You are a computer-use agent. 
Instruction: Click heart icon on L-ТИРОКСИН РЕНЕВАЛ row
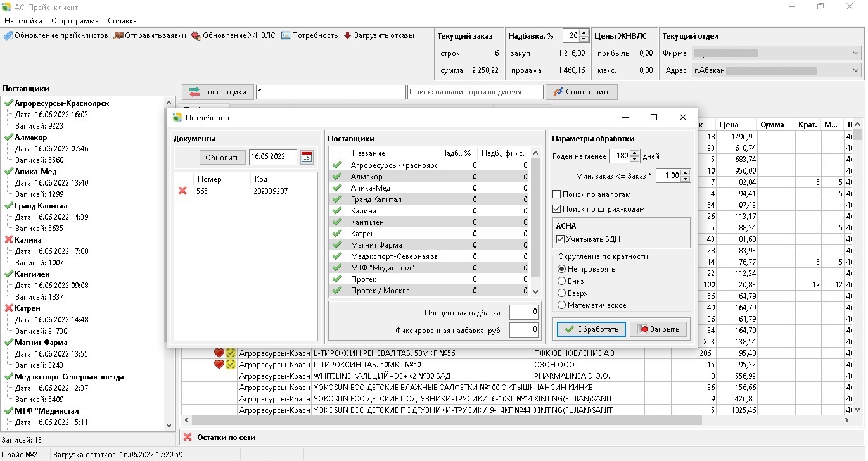(x=219, y=353)
